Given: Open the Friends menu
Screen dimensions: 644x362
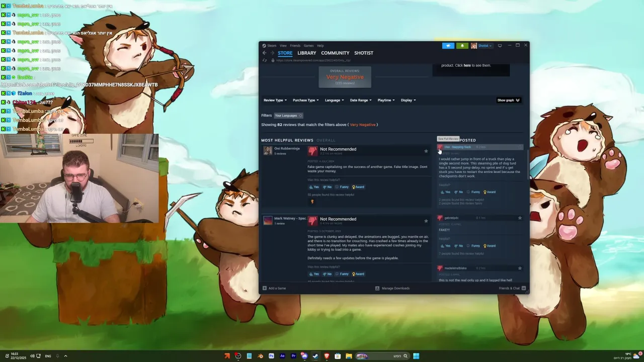Looking at the screenshot, I should 295,46.
